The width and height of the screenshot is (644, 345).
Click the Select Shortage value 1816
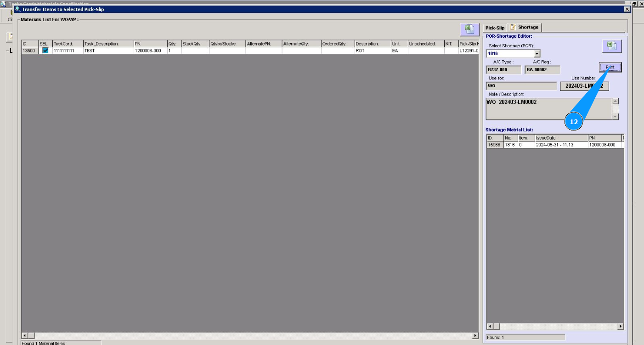(510, 54)
